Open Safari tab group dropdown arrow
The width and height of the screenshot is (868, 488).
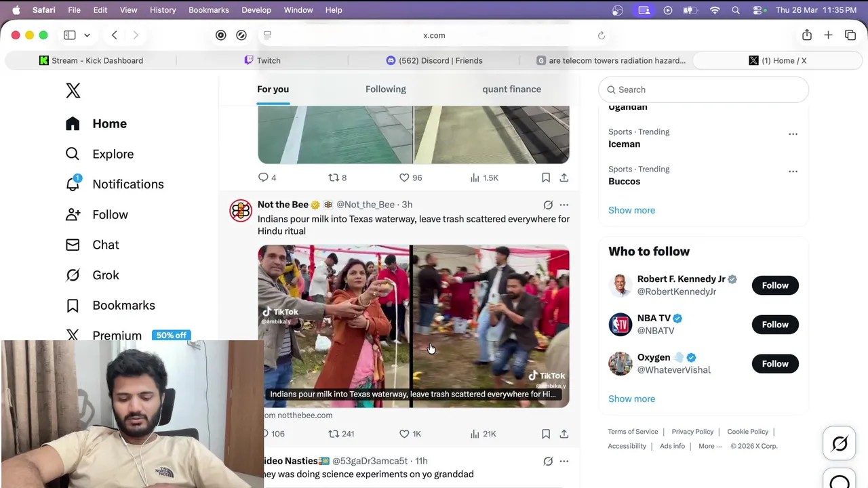point(87,35)
